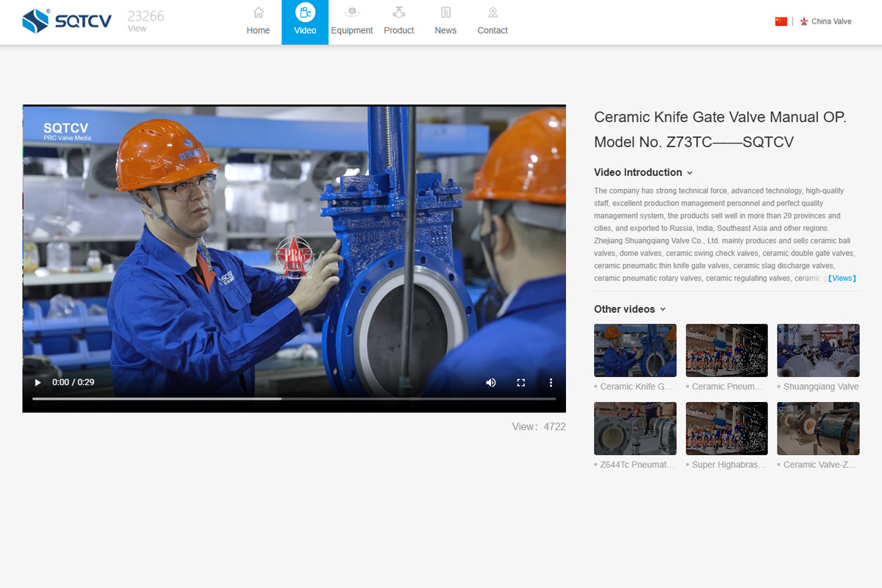Open the Z644Tc Pneumatic video thumbnail

pos(635,429)
